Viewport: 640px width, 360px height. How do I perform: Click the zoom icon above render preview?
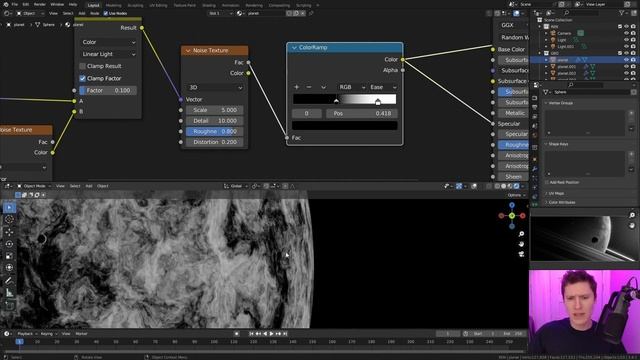[x=632, y=215]
